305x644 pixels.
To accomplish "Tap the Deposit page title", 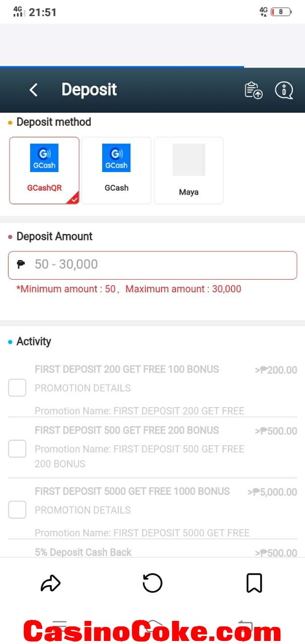I will (89, 90).
